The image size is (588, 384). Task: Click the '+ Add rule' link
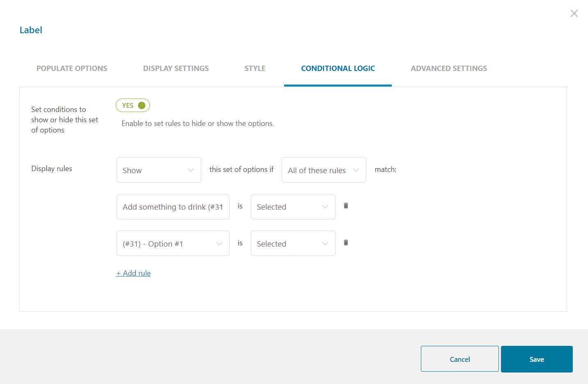click(x=133, y=273)
